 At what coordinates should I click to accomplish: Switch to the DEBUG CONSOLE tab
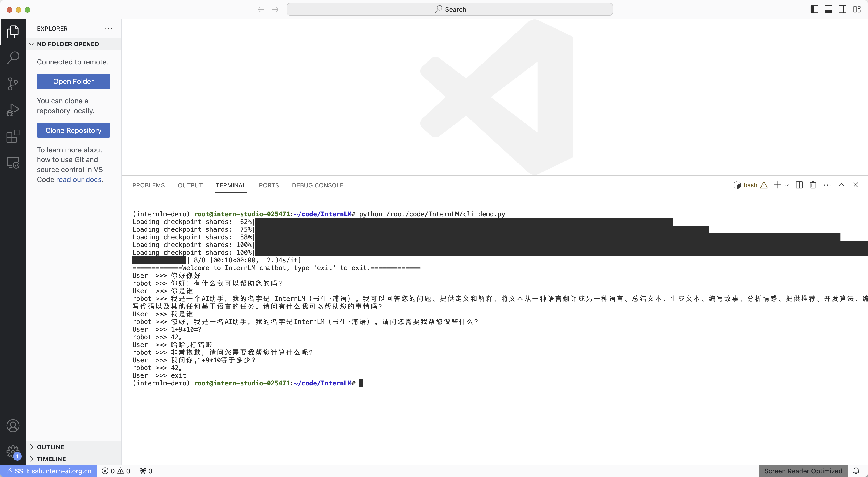(x=317, y=185)
